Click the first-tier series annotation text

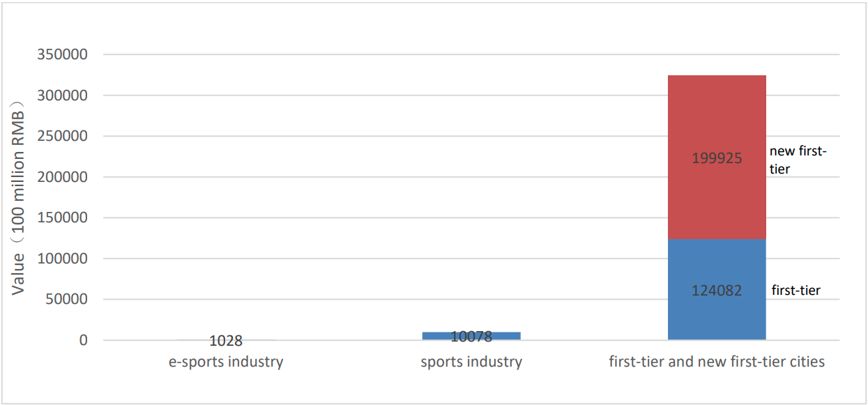tap(796, 291)
